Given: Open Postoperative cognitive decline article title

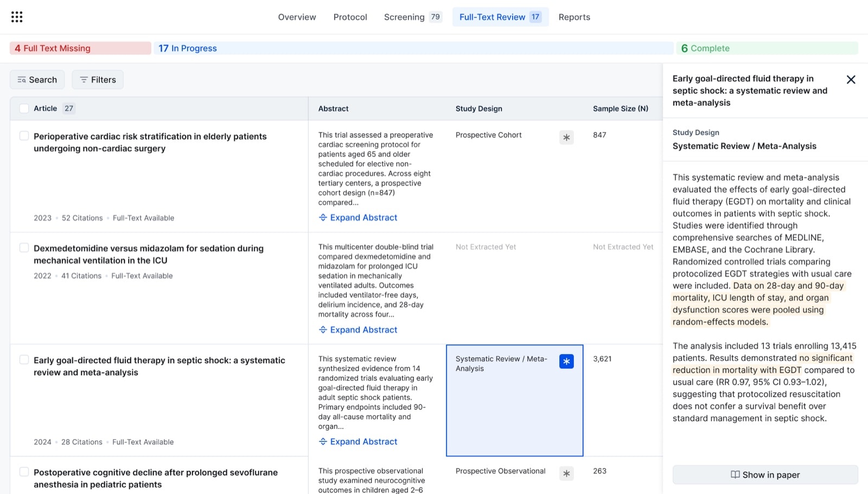Looking at the screenshot, I should pyautogui.click(x=156, y=478).
